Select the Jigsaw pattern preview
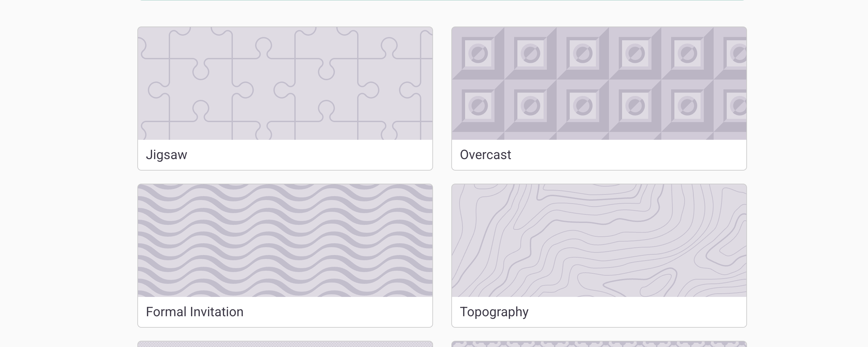 (x=285, y=83)
